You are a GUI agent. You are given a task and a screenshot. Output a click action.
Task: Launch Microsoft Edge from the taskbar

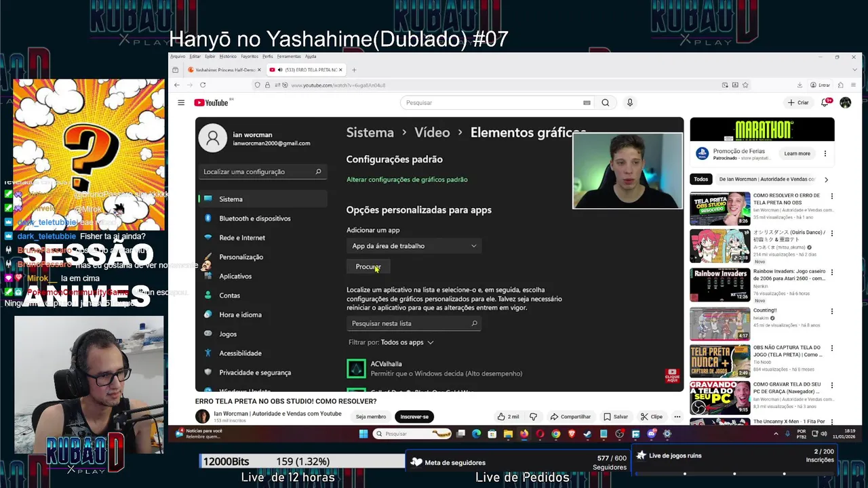pos(477,434)
